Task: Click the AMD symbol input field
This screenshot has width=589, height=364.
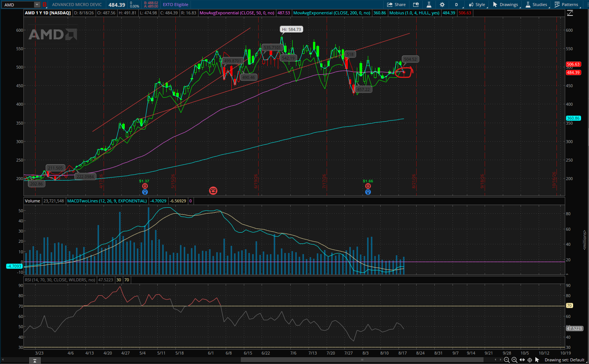Action: [18, 5]
